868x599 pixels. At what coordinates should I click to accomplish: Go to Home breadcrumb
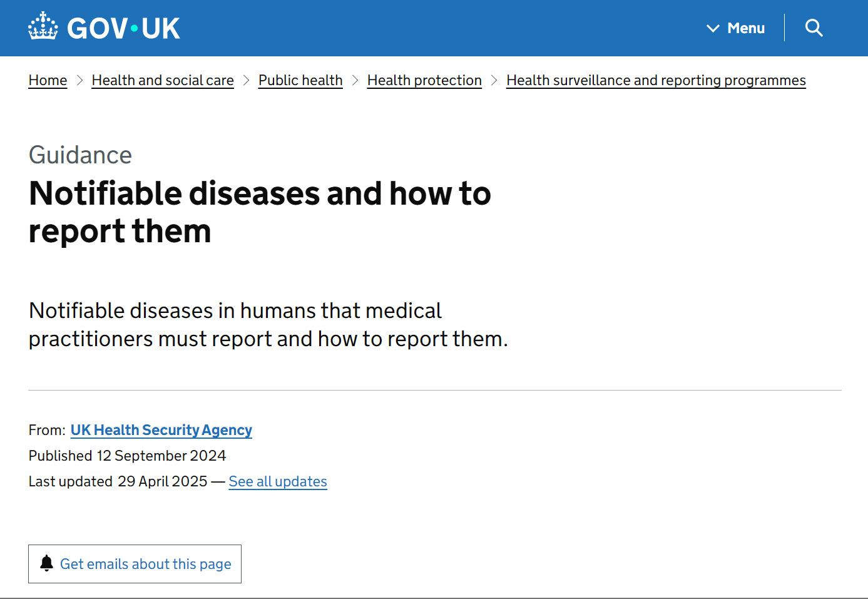48,81
